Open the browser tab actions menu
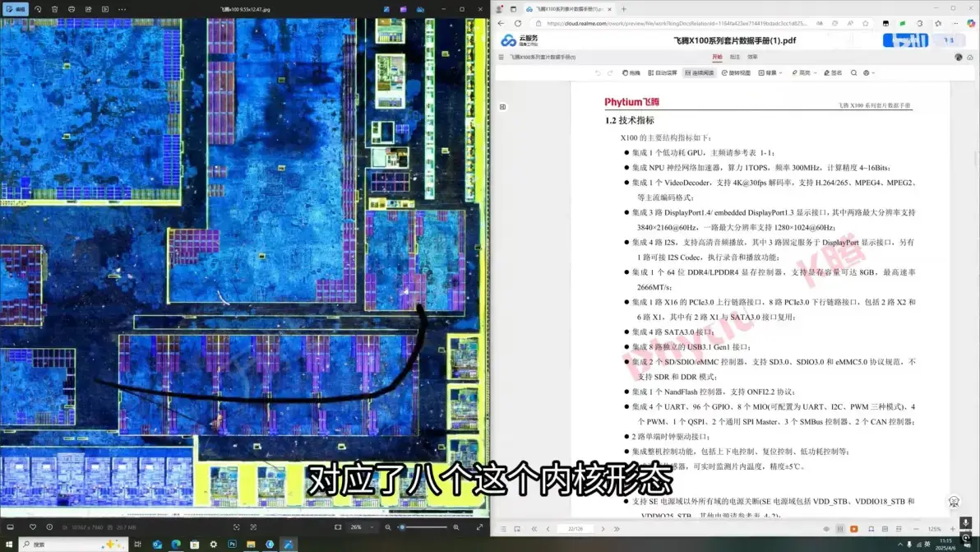980x552 pixels. 513,9
